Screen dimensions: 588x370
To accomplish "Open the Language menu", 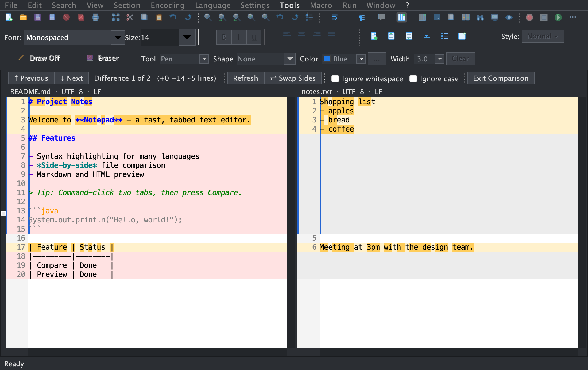I will (x=213, y=5).
